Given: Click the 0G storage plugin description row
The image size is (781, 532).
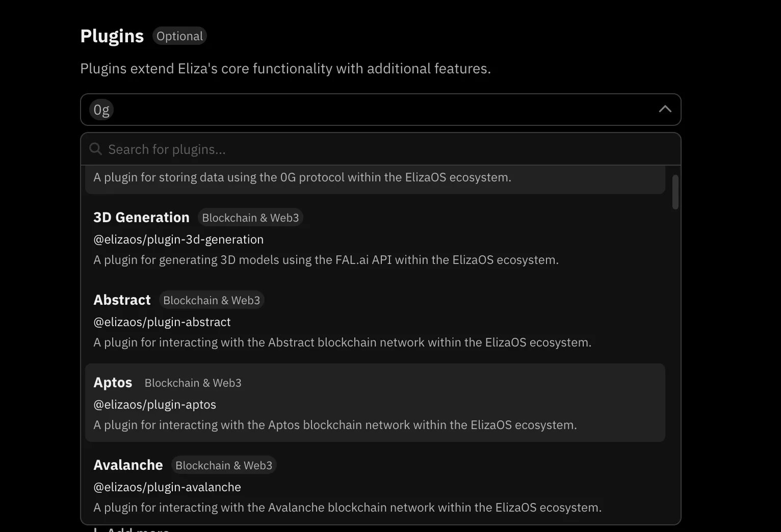Looking at the screenshot, I should [302, 178].
